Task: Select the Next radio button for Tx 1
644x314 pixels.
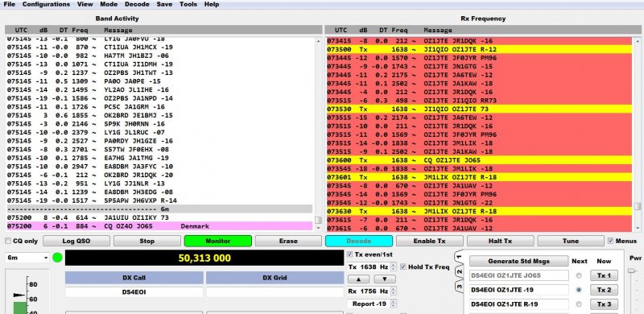Action: (x=579, y=275)
